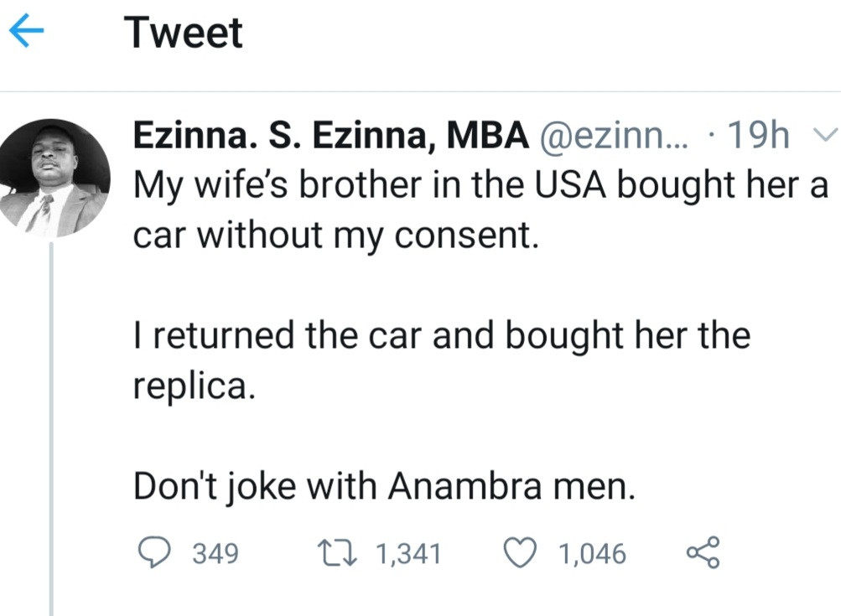The height and width of the screenshot is (616, 841).
Task: Click the 1,341 retweets count
Action: tap(408, 554)
